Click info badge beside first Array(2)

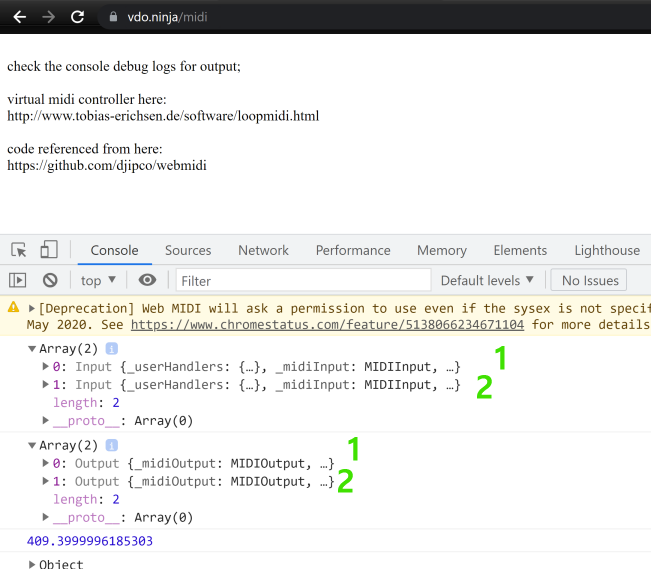click(x=112, y=348)
